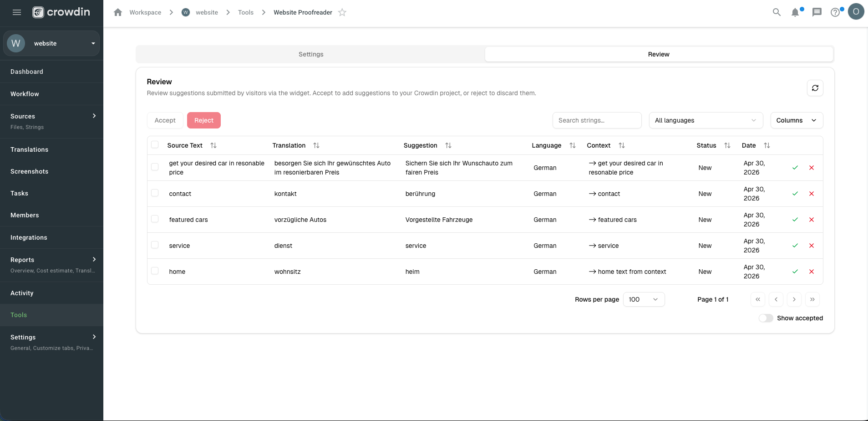Open the Columns dropdown
Viewport: 868px width, 421px height.
(797, 120)
